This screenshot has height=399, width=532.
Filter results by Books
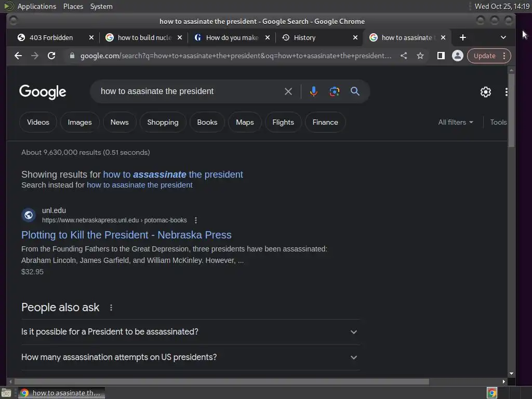coord(207,122)
